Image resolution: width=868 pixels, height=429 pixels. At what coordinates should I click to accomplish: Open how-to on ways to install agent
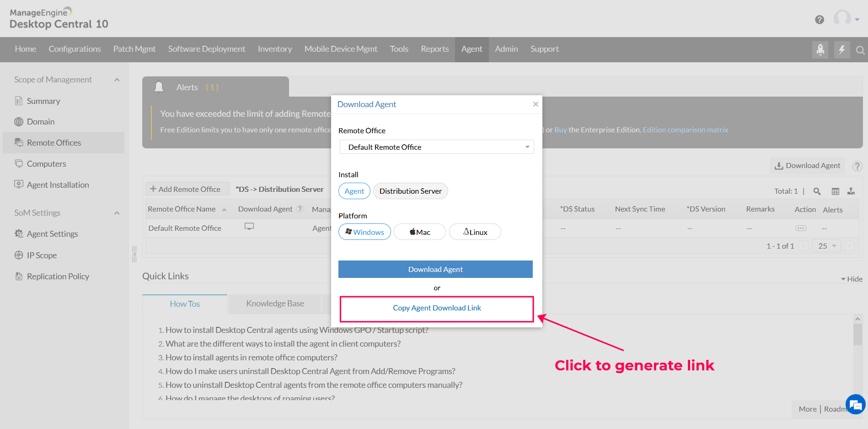(x=283, y=344)
